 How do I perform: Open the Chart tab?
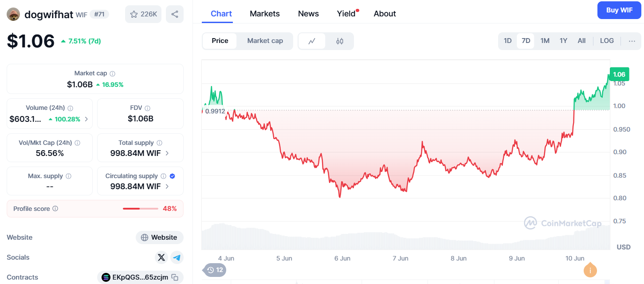[x=221, y=14]
